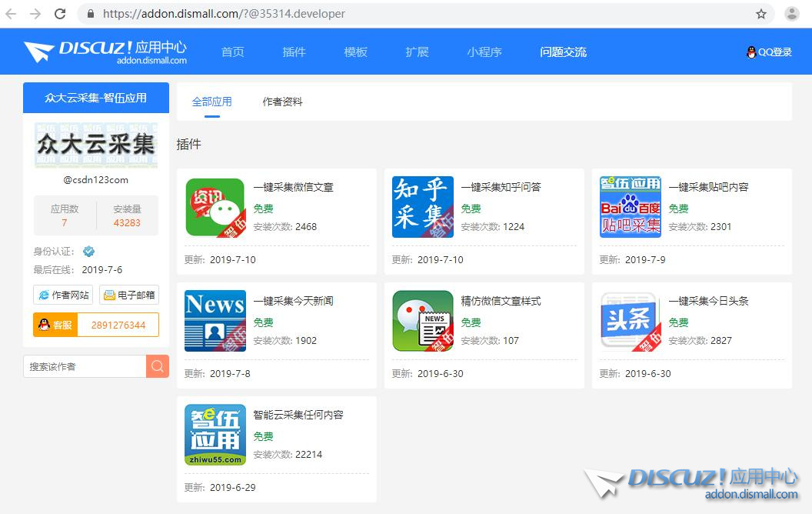Open the 小程序 navigation item

click(x=484, y=52)
